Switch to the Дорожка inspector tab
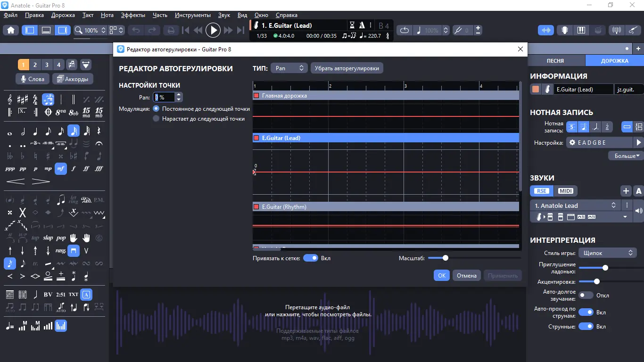644x362 pixels. click(x=615, y=61)
